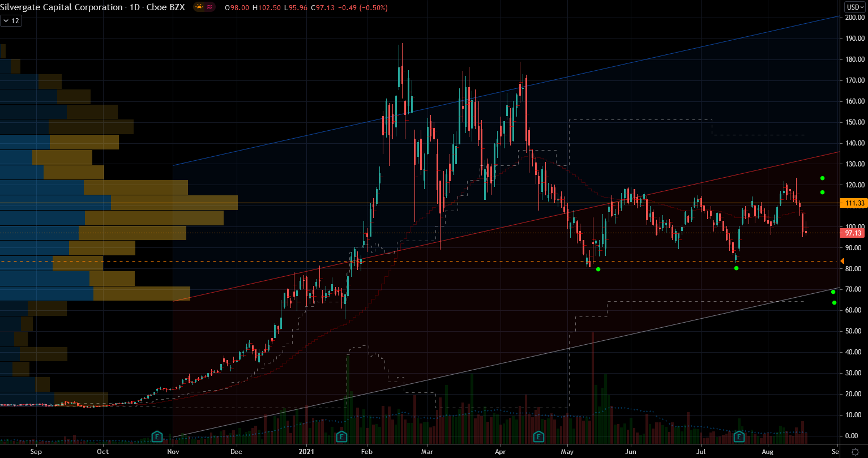This screenshot has width=868, height=458.
Task: Click the Sep label on time axis
Action: pyautogui.click(x=36, y=452)
